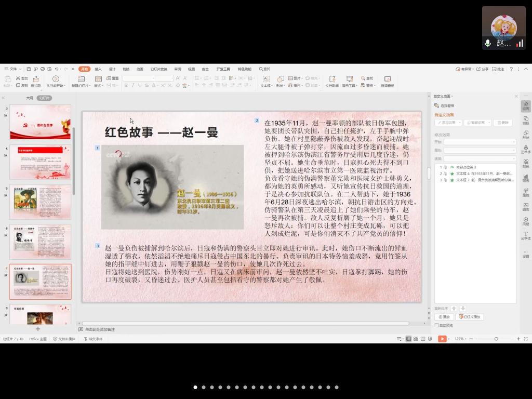Click the zoom slider handle in status bar

click(496, 339)
